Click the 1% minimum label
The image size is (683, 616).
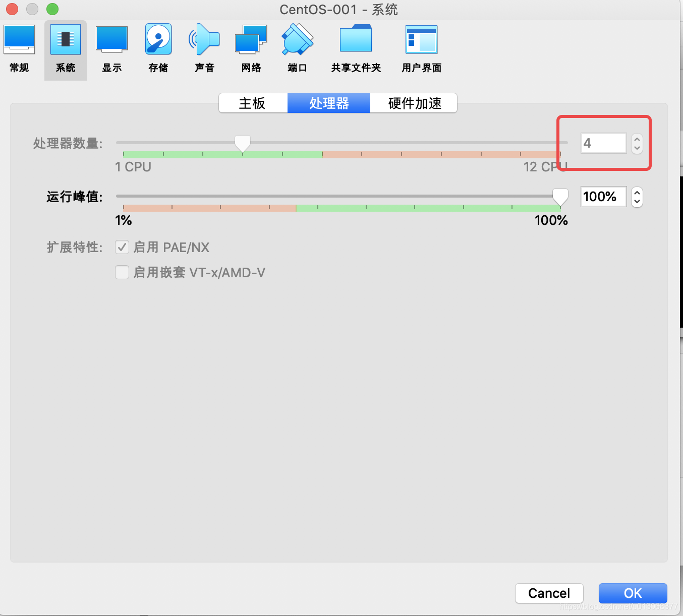(x=124, y=220)
